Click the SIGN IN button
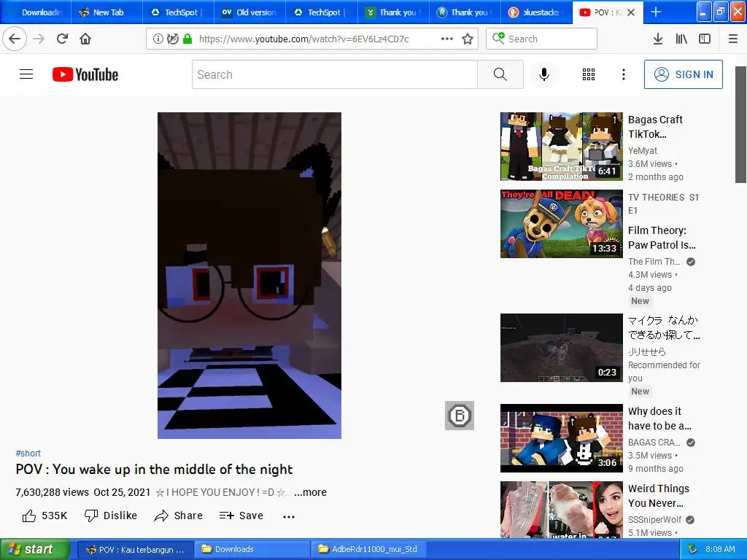The image size is (747, 560). [683, 74]
